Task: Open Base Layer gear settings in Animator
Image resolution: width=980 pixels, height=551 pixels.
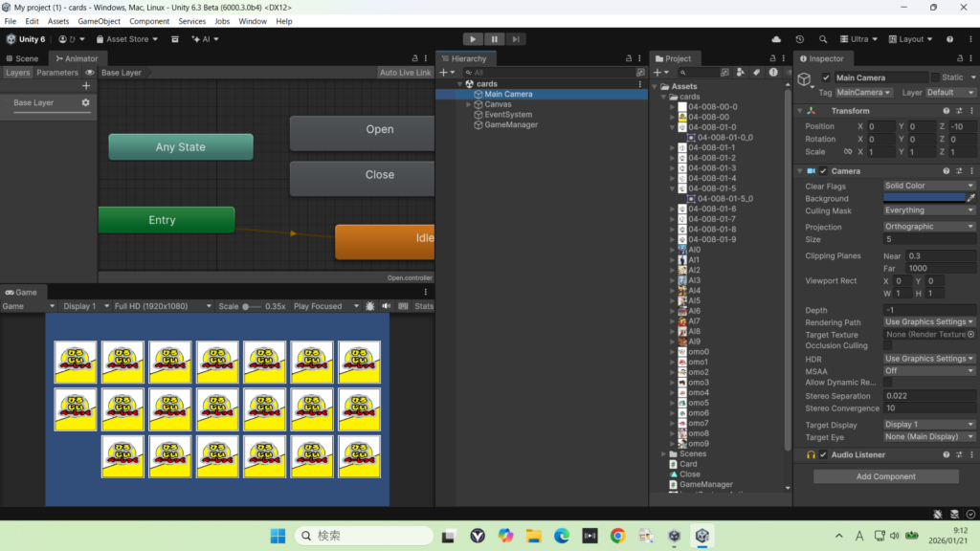Action: (85, 102)
